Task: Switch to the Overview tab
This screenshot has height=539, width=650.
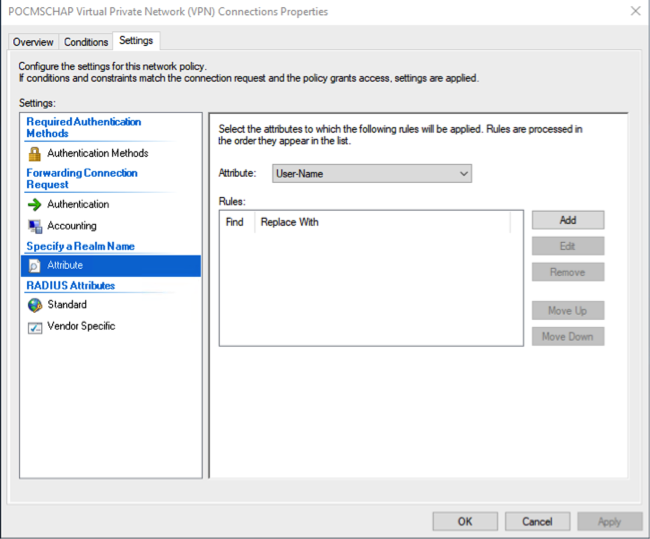Action: point(33,42)
